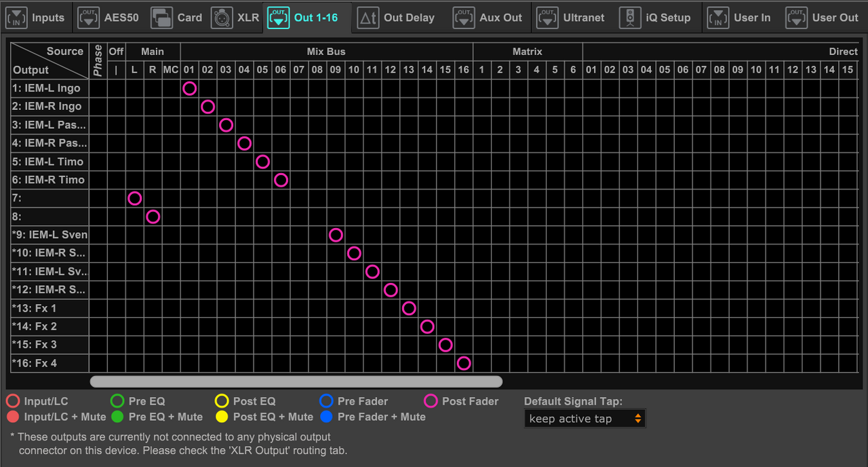Toggle Main L routing on output 7

134,198
